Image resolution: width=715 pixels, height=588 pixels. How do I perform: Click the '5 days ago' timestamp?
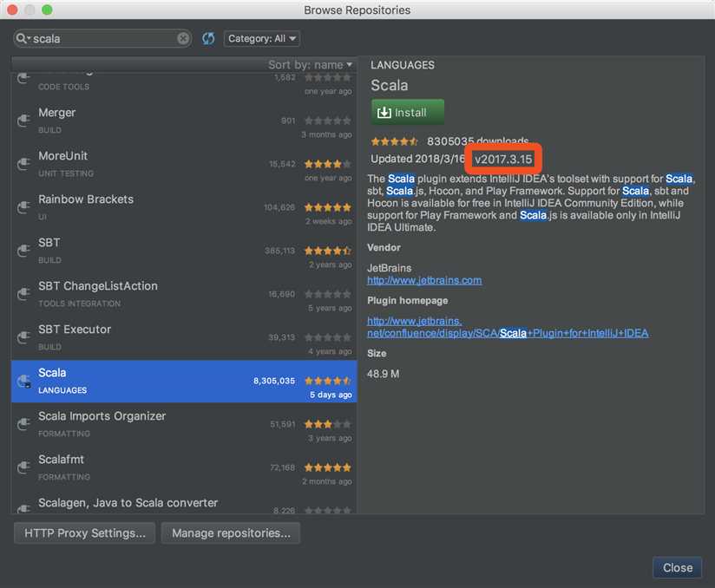pos(331,395)
